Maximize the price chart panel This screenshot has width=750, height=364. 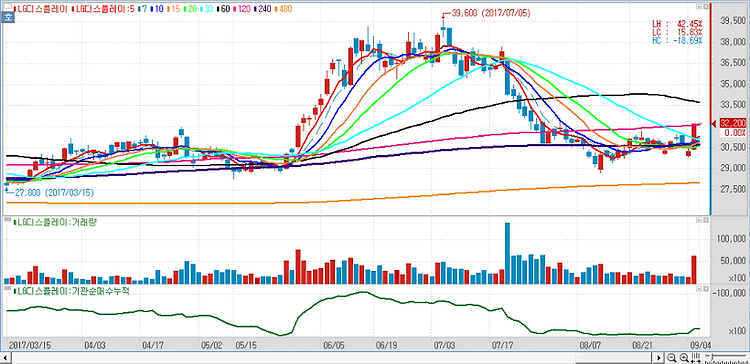point(706,6)
